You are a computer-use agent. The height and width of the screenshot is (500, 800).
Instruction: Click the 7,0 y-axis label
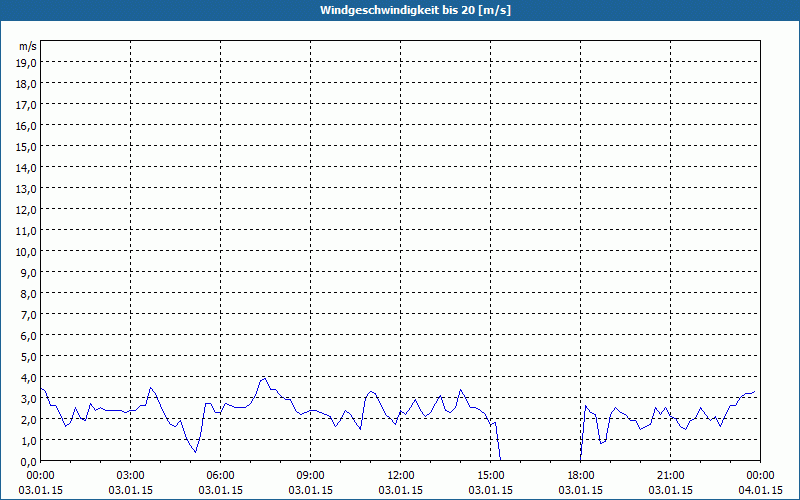point(30,315)
